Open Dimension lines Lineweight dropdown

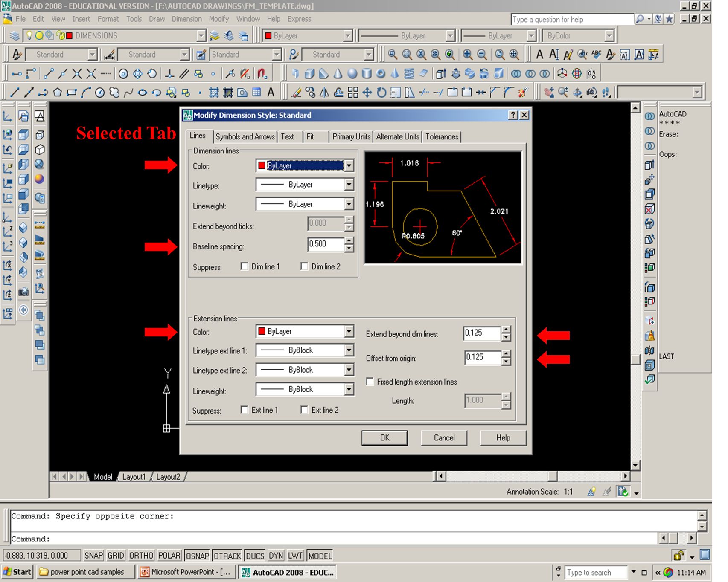349,204
